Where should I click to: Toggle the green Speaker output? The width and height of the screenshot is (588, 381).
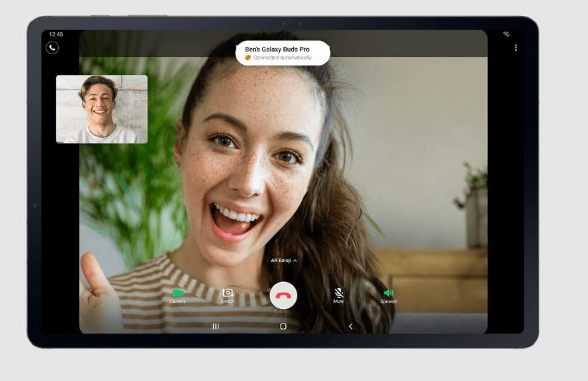(388, 293)
